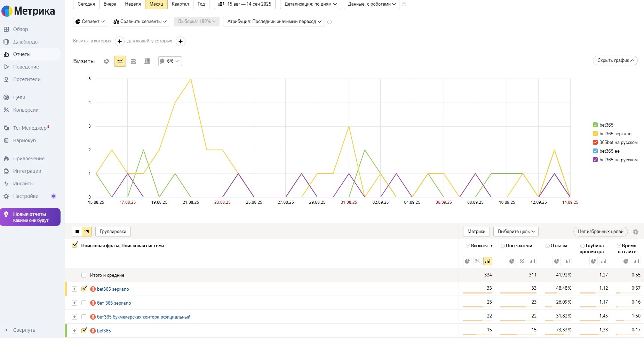Open the Обзор sidebar icon
This screenshot has width=644, height=338.
click(6, 29)
